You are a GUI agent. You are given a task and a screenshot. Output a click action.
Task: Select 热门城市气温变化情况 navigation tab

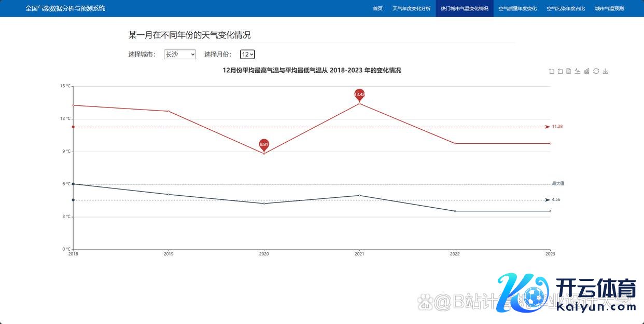pos(464,9)
